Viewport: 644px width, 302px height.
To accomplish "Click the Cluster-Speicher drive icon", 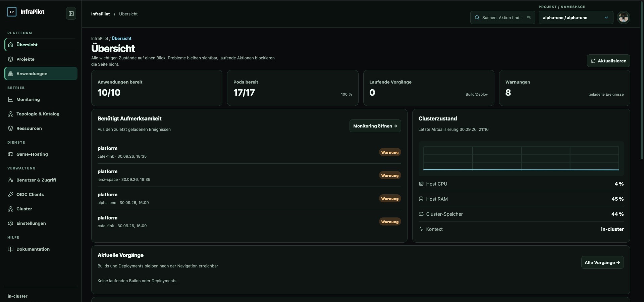I will [x=421, y=214].
